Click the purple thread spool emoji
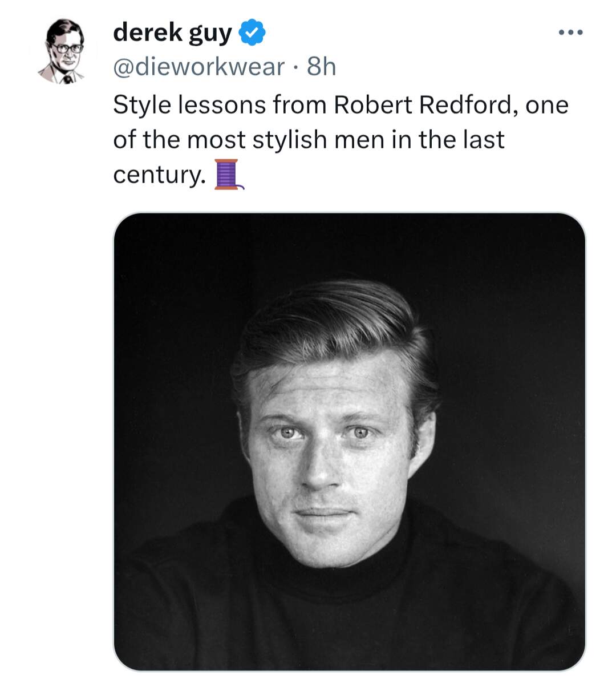Viewport: 616px width, 679px height. [229, 174]
